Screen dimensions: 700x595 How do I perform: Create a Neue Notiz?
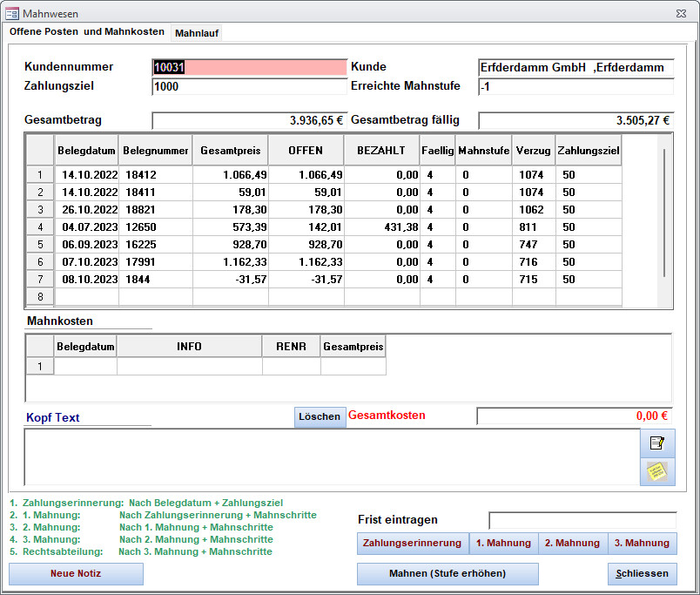coord(76,573)
